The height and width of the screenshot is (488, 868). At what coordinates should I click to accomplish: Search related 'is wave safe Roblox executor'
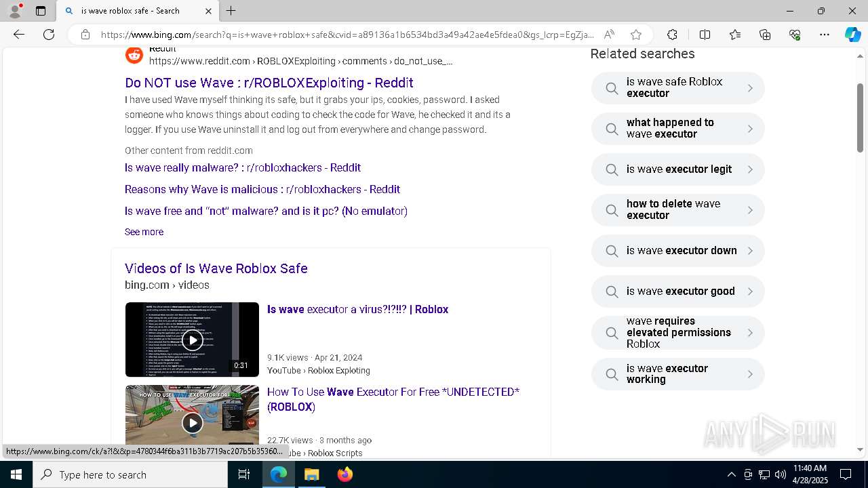pyautogui.click(x=678, y=88)
